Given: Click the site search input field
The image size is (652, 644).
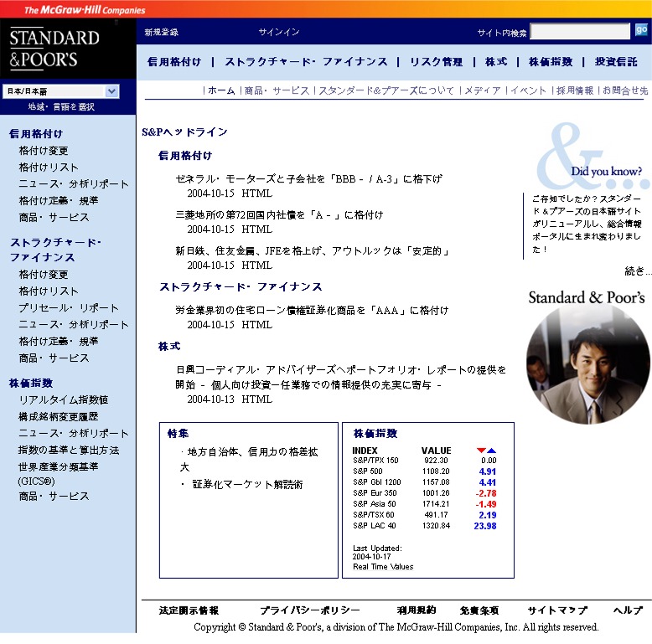Looking at the screenshot, I should click(579, 32).
